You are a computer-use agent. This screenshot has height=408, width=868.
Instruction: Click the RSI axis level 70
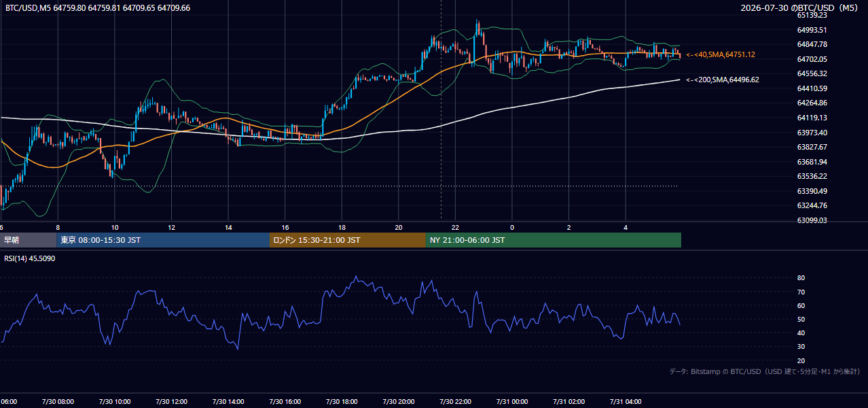tap(801, 292)
